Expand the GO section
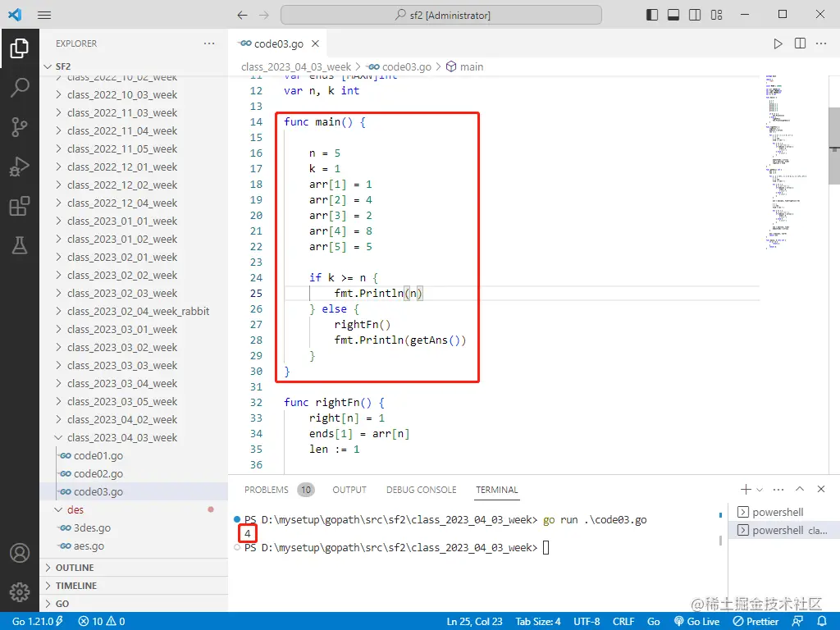 click(134, 604)
